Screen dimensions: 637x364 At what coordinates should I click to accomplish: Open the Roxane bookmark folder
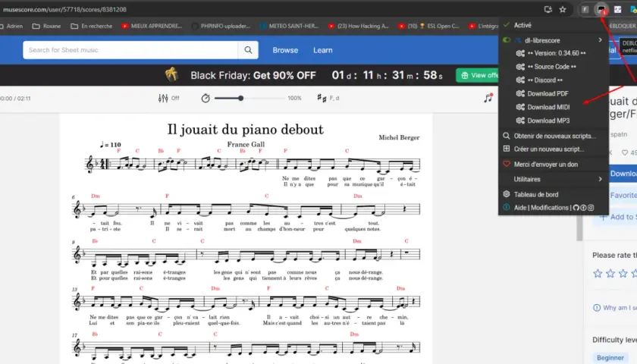(47, 26)
